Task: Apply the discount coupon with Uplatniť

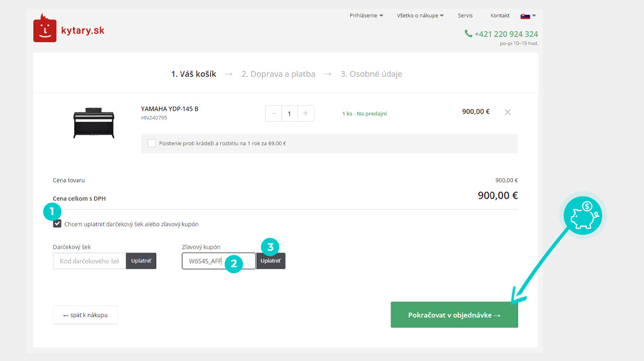Action: tap(270, 261)
